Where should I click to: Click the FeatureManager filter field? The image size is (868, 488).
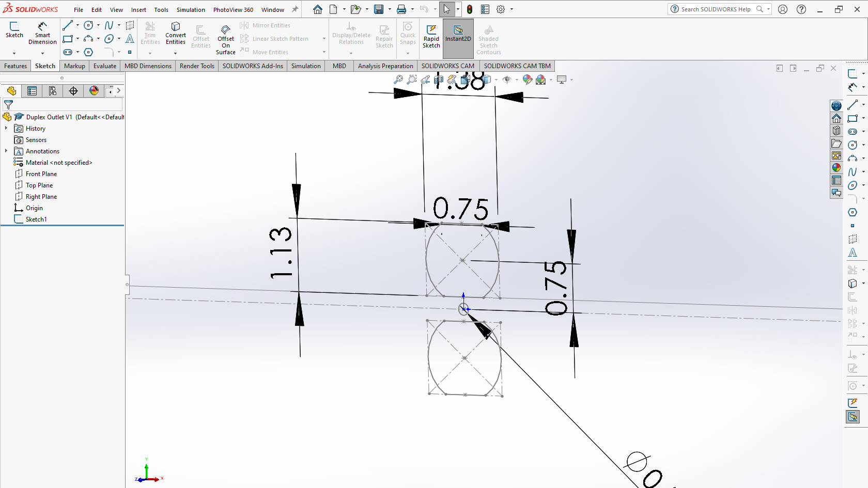63,104
